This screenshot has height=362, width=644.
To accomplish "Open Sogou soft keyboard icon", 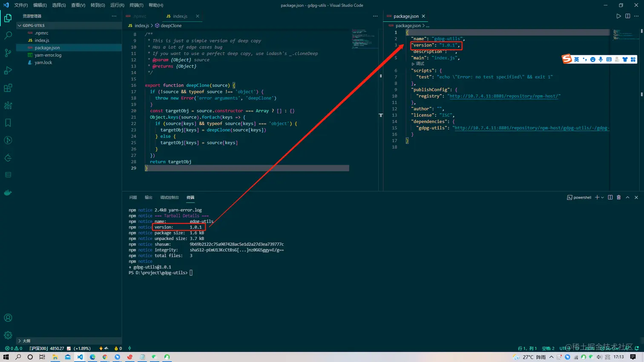I will (x=609, y=60).
